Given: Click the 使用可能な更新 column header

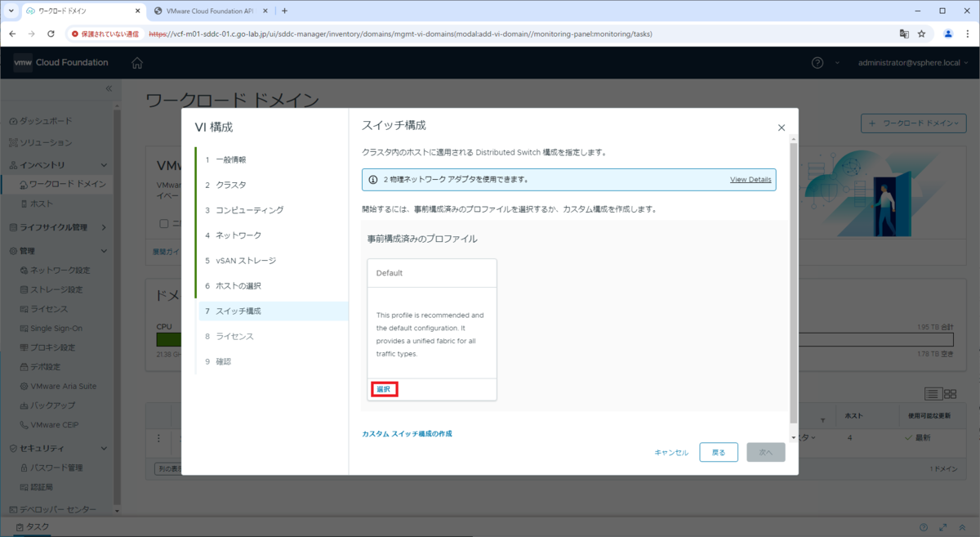Looking at the screenshot, I should click(931, 416).
